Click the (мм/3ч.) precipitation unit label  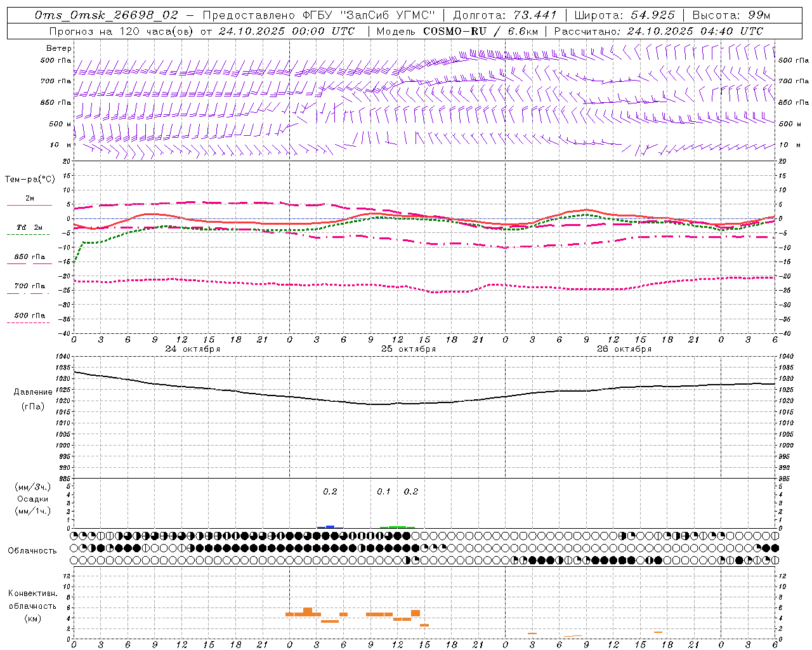pos(33,487)
